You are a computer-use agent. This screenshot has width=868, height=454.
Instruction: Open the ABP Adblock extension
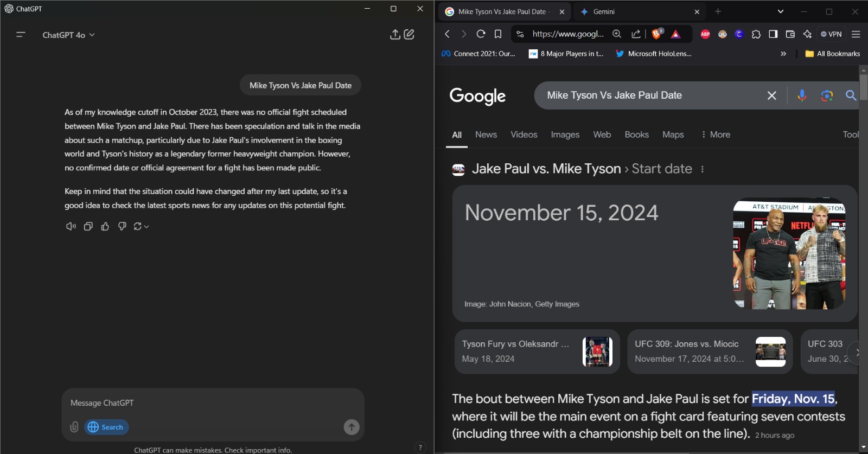pos(705,34)
